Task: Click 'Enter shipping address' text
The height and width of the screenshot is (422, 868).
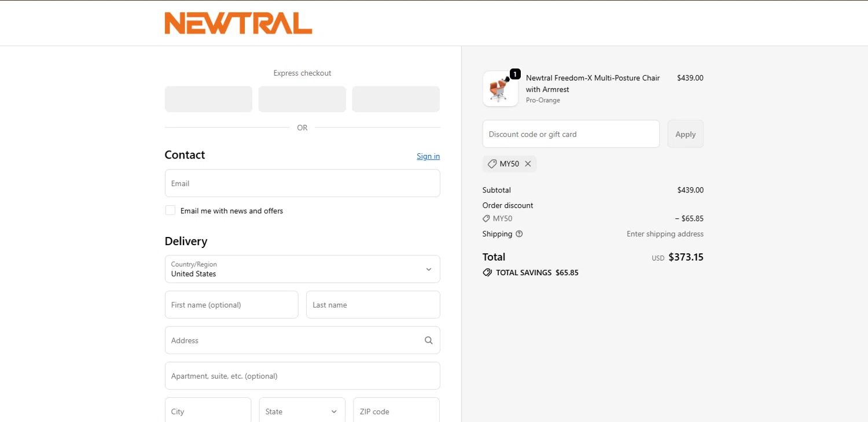Action: [665, 234]
